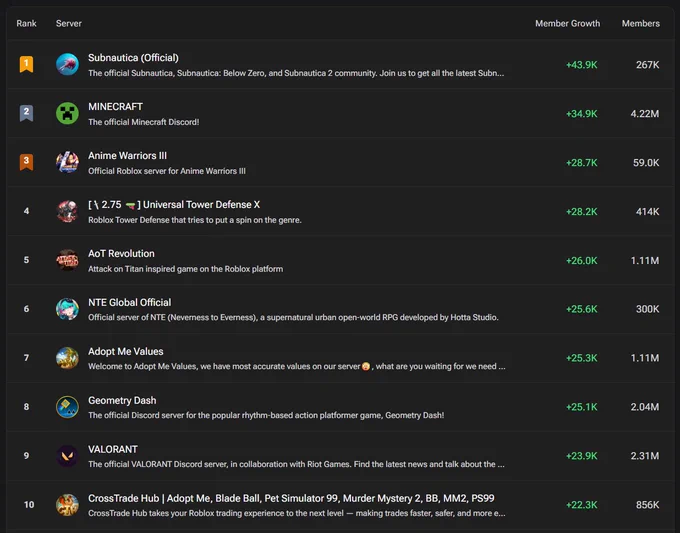Image resolution: width=680 pixels, height=533 pixels.
Task: Click the +28.7K growth value
Action: (x=582, y=163)
